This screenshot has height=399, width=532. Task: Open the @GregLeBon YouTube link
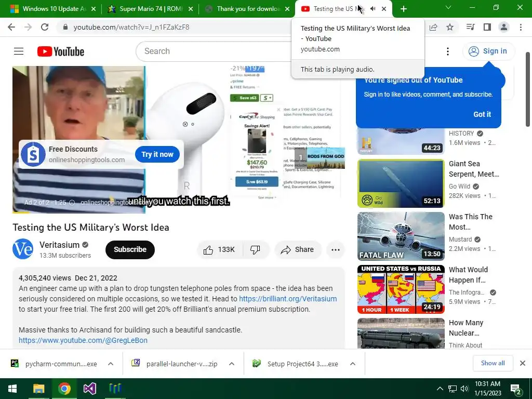coord(83,340)
